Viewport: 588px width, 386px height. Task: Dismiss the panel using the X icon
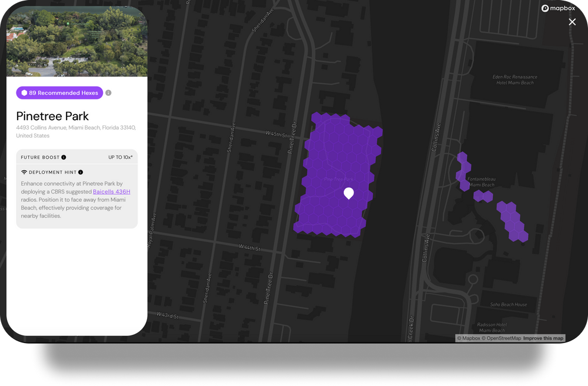572,22
